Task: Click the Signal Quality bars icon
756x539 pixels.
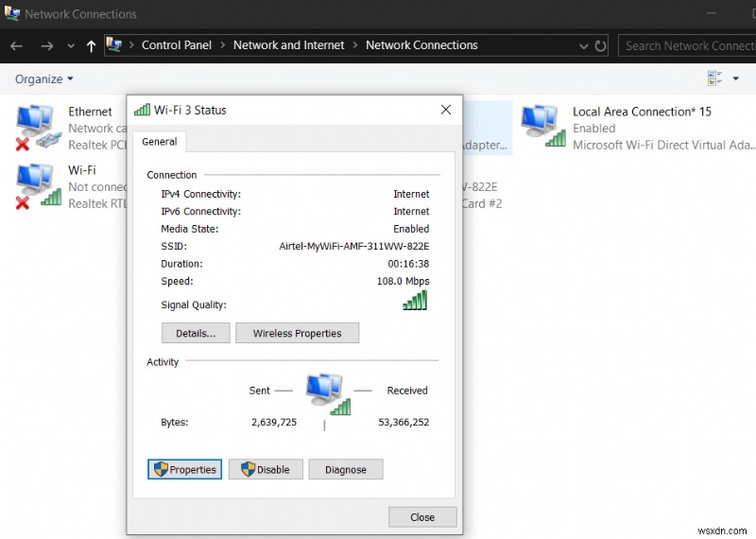Action: [x=415, y=300]
